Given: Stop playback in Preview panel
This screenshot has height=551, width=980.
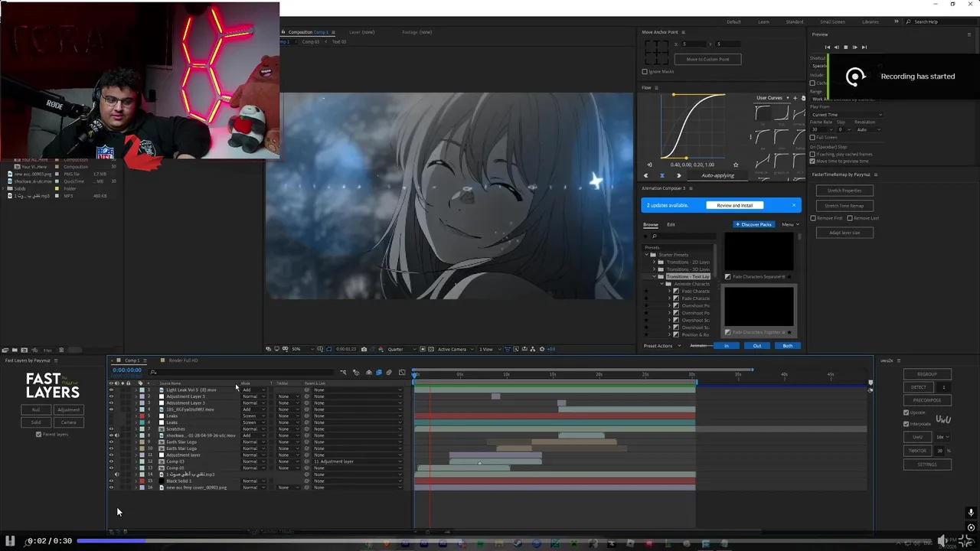Looking at the screenshot, I should click(845, 47).
